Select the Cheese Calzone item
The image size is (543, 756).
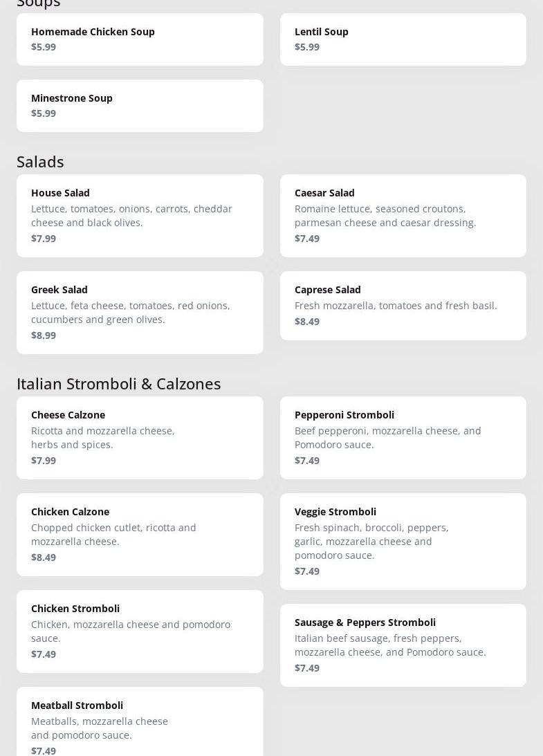pyautogui.click(x=140, y=438)
